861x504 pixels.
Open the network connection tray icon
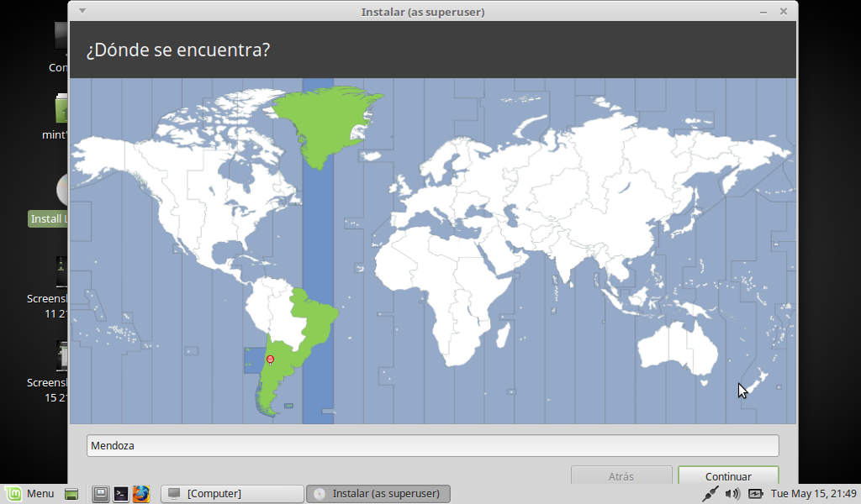(710, 493)
